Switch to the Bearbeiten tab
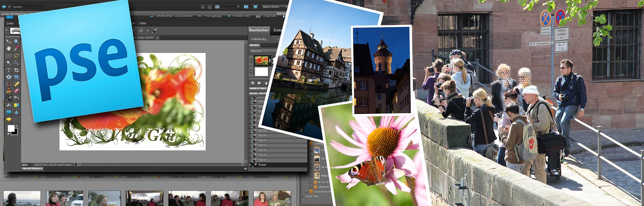This screenshot has height=206, width=644. [259, 30]
